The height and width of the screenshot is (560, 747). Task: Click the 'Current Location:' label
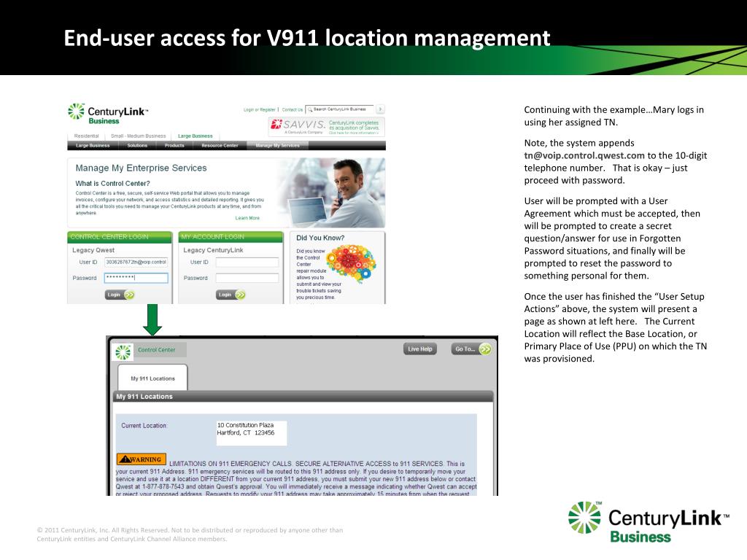pos(144,426)
